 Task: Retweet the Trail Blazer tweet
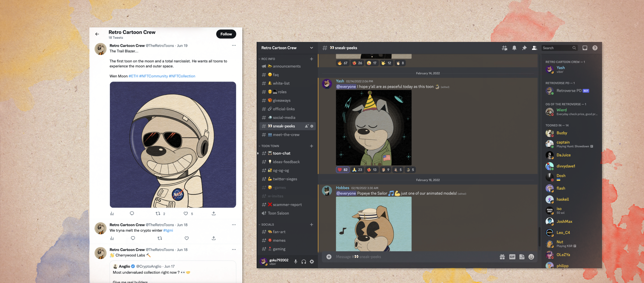[158, 214]
